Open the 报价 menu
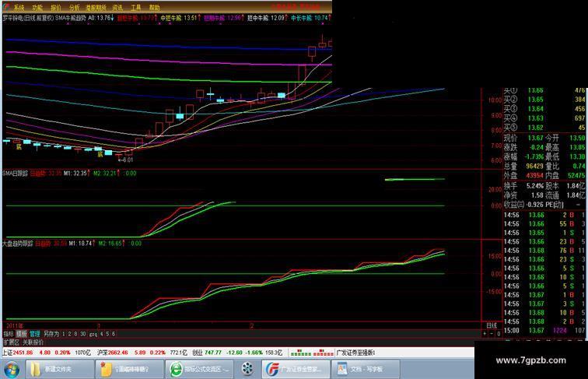The width and height of the screenshot is (588, 379). [x=56, y=7]
